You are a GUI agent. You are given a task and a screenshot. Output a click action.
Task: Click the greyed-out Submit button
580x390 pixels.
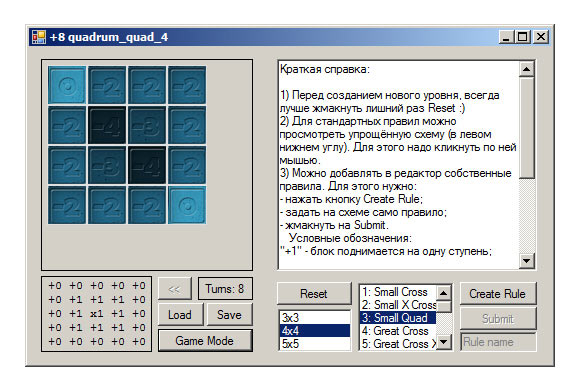[498, 319]
